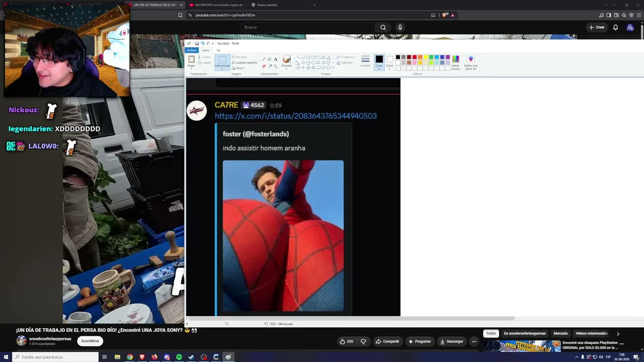This screenshot has height=362, width=644.
Task: Open File Explorer from the taskbar
Action: [x=117, y=357]
